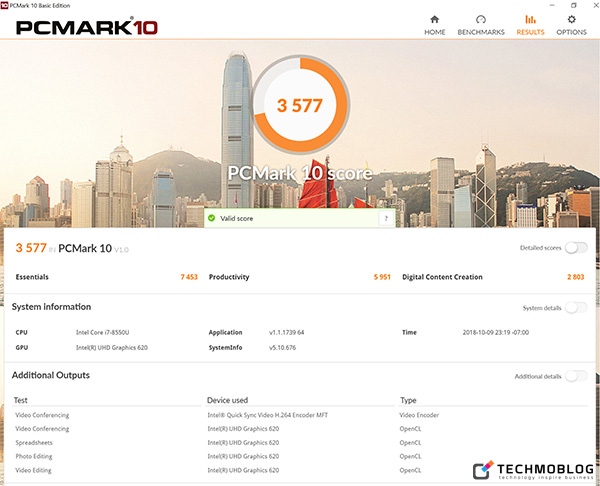
Task: Turn on the System details toggle
Action: pyautogui.click(x=576, y=308)
